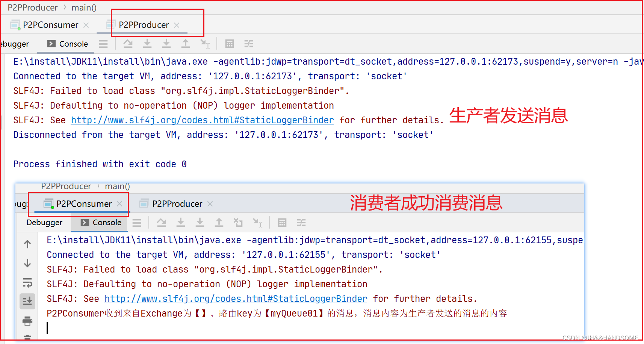
Task: Click Trace Current Stream Chain in lower toolbar
Action: pyautogui.click(x=301, y=223)
